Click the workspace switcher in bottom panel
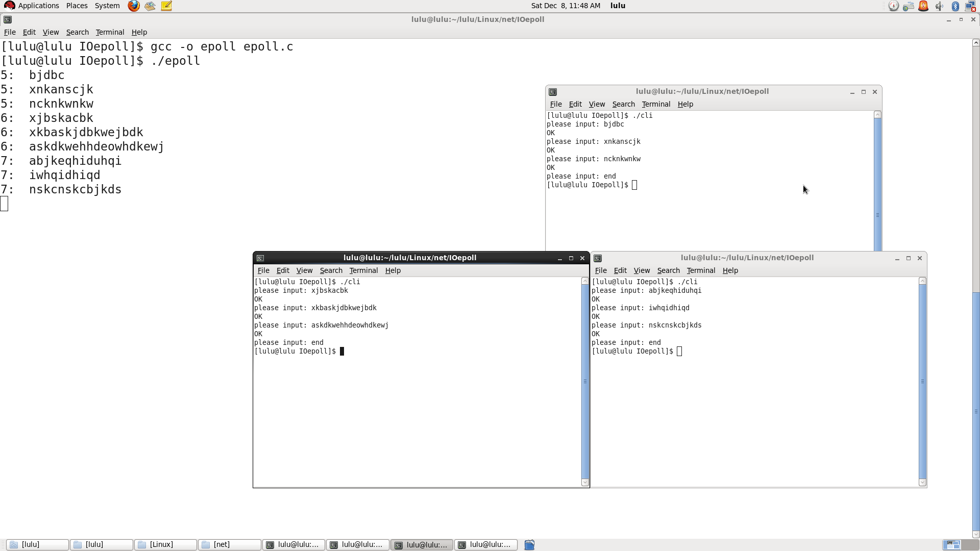Screen dimensions: 980x551 pyautogui.click(x=951, y=545)
